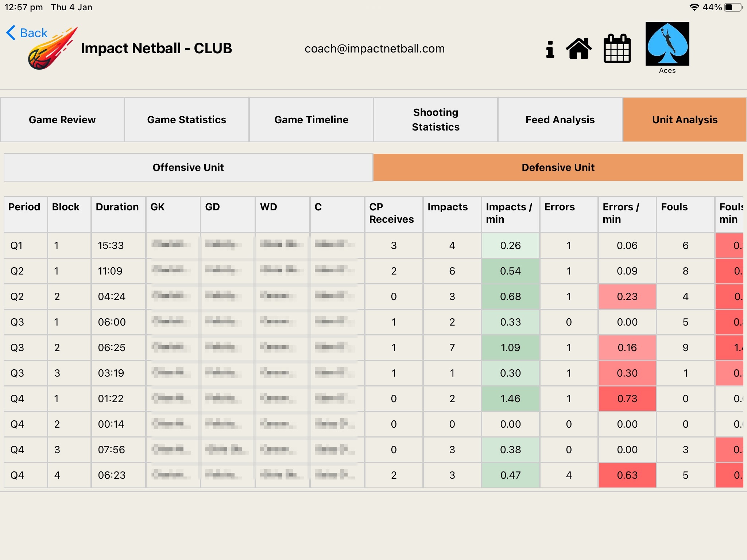Open the calendar icon

(x=617, y=48)
